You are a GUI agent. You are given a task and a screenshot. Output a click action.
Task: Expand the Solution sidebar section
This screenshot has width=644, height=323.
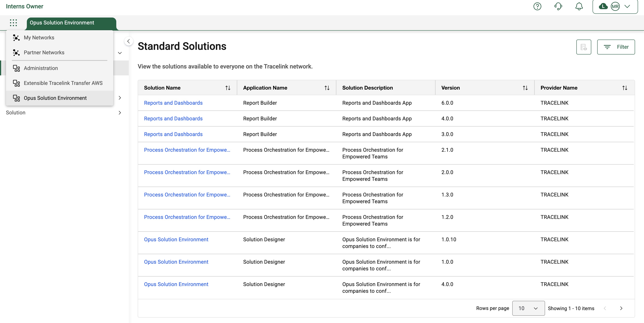click(x=120, y=113)
